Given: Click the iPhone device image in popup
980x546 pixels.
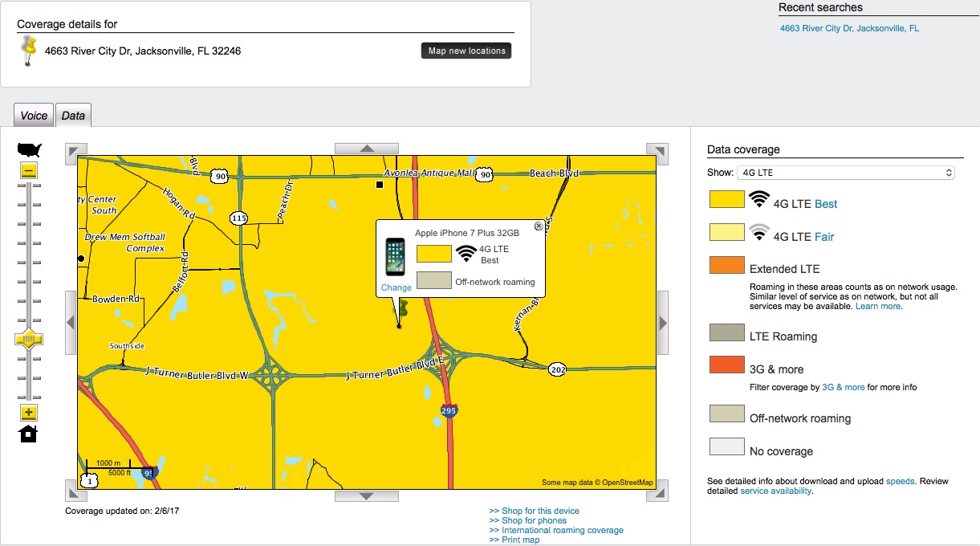Looking at the screenshot, I should click(394, 257).
